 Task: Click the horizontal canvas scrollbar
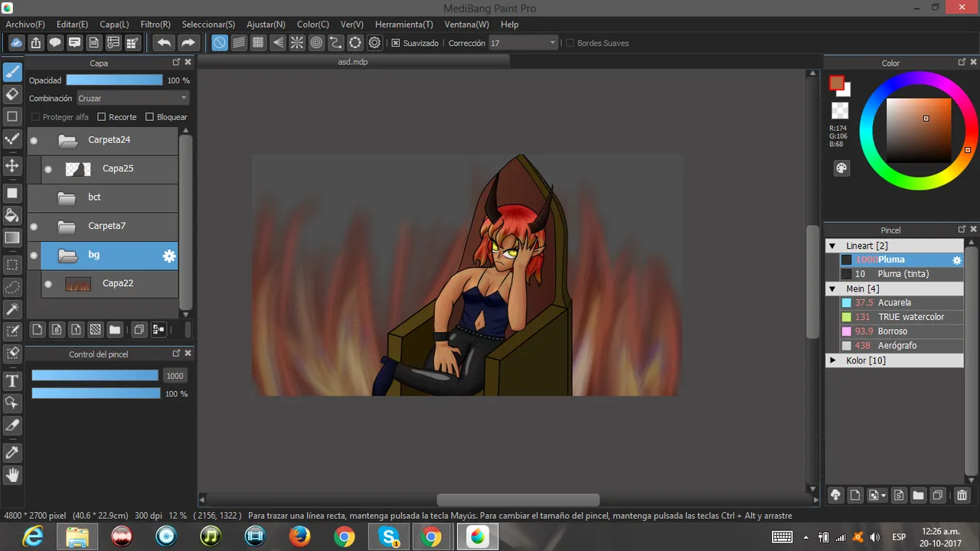[518, 500]
